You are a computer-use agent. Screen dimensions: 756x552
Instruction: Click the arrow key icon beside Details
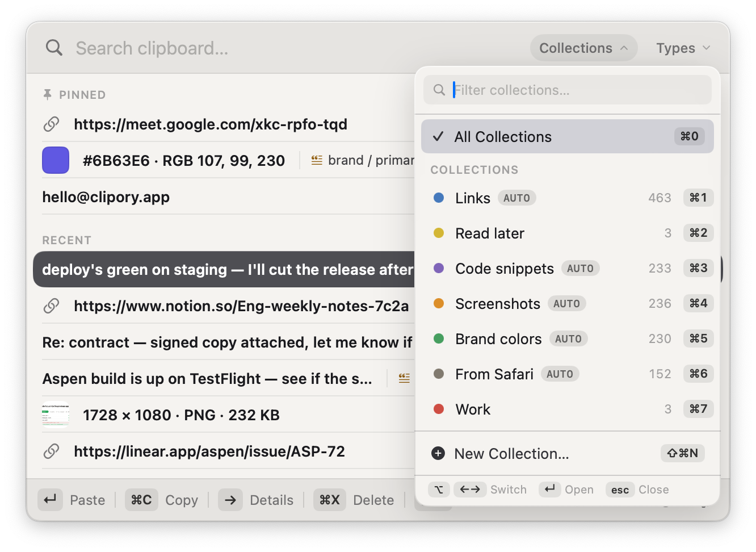pyautogui.click(x=230, y=500)
